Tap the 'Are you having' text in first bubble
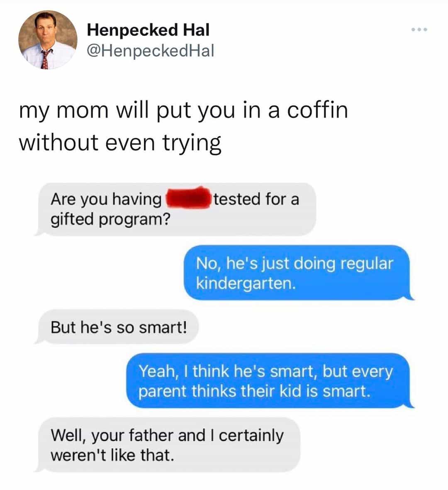Screen dimensions: 448x490 click(106, 199)
